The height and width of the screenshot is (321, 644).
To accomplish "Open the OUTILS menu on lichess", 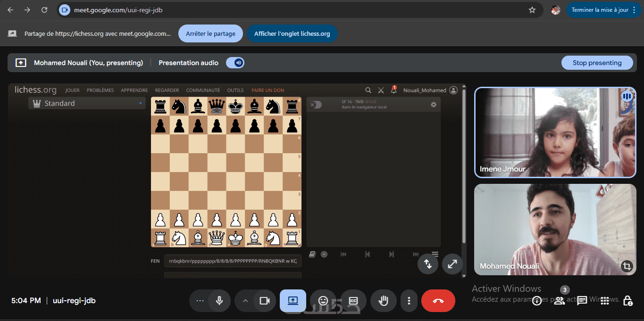I will click(x=235, y=90).
